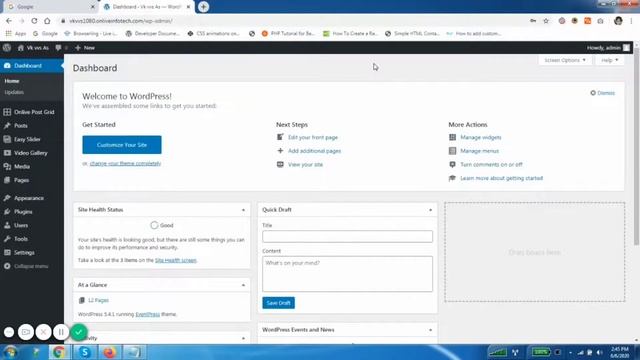Click Manage menus link

click(480, 151)
